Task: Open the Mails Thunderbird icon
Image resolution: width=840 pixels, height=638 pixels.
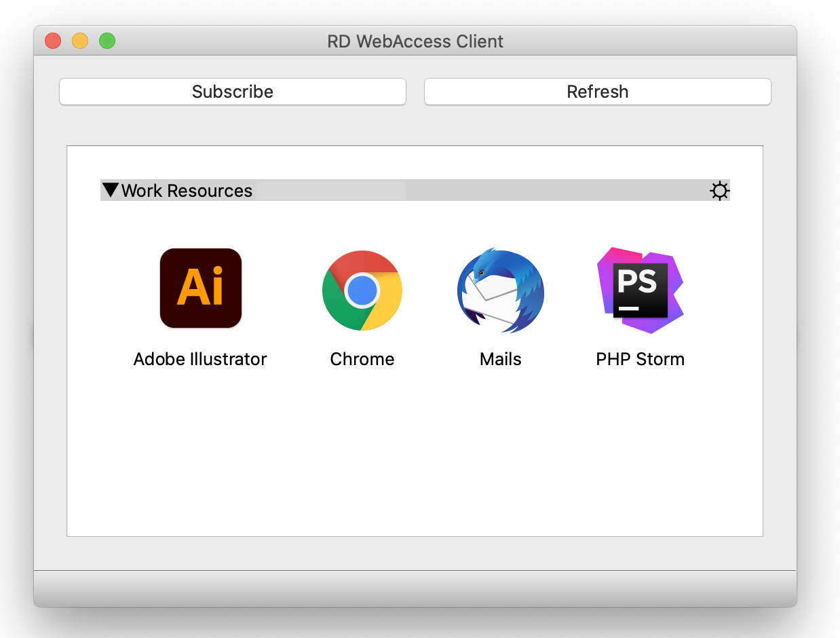Action: [501, 290]
